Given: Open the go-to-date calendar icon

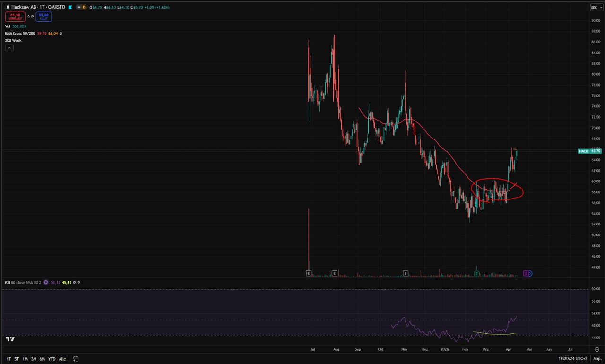Looking at the screenshot, I should 76,359.
